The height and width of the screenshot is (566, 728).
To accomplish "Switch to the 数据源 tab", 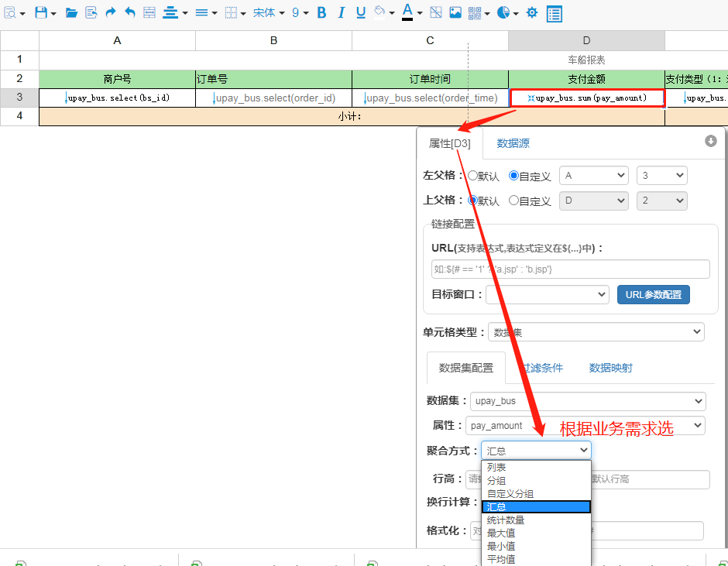I will (513, 143).
